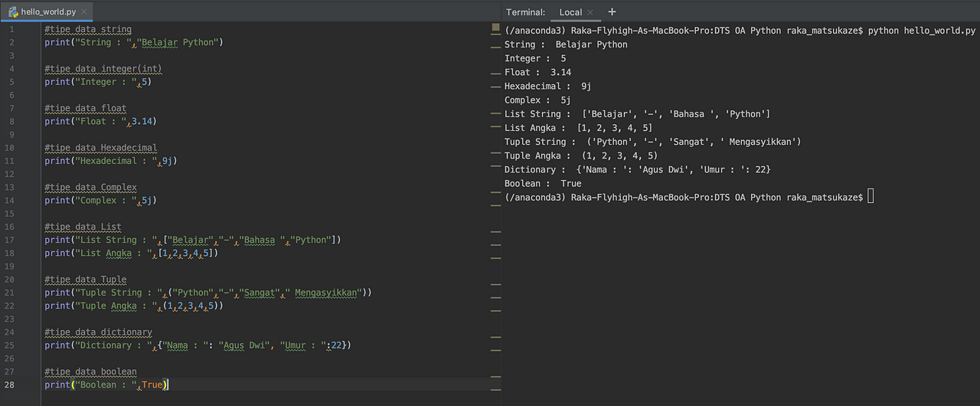The width and height of the screenshot is (980, 406).
Task: Click the comment '#tipe data integer(int)'
Action: 103,69
